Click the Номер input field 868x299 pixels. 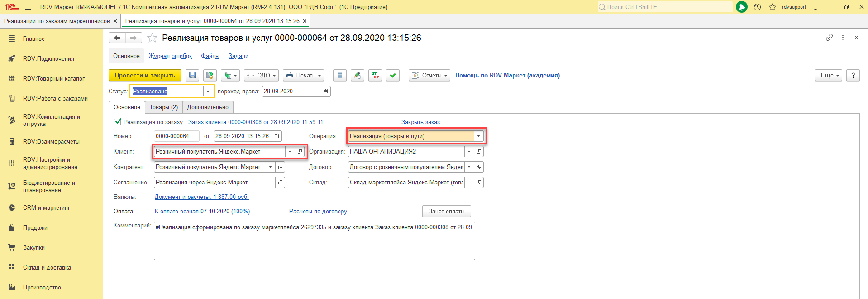[176, 136]
